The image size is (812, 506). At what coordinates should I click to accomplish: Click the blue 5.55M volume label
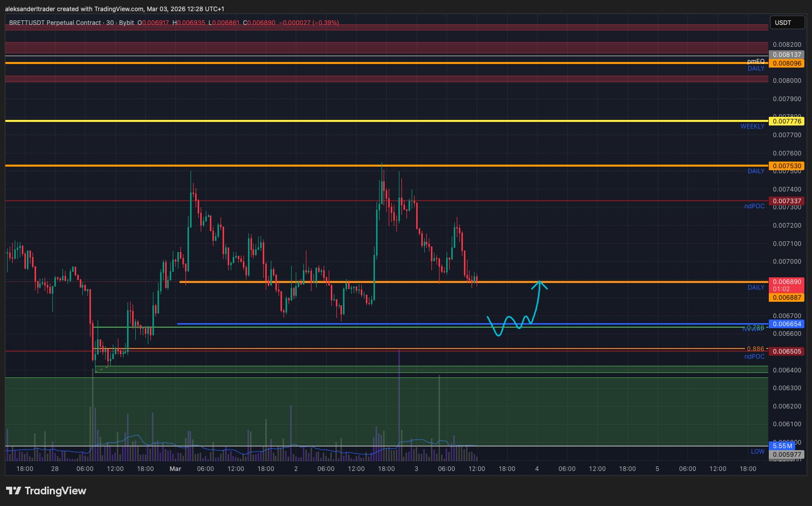(x=782, y=446)
